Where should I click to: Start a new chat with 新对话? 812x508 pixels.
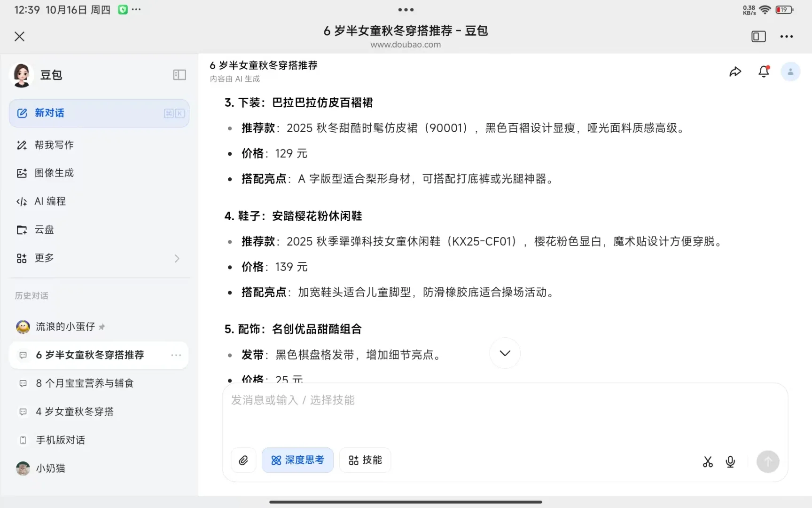99,113
